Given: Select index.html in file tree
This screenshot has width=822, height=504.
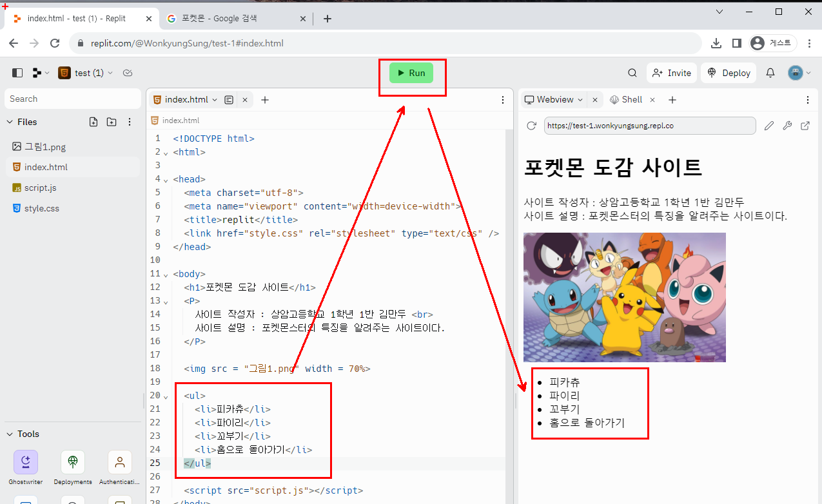Looking at the screenshot, I should 72,167.
